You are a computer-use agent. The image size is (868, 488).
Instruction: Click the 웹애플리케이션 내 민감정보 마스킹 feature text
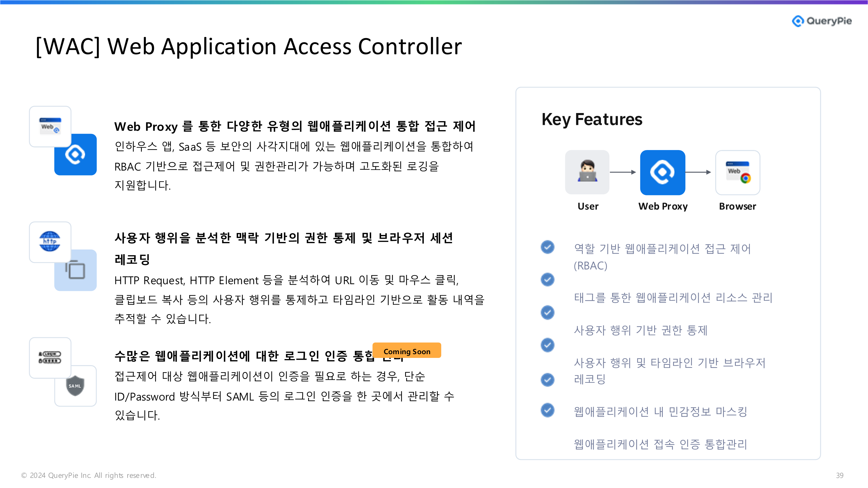click(660, 411)
